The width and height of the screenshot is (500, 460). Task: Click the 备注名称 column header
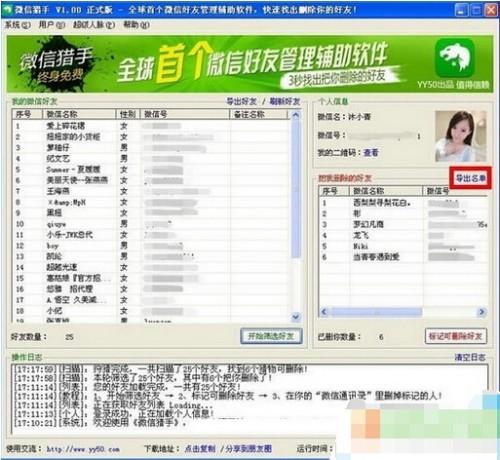pos(259,114)
